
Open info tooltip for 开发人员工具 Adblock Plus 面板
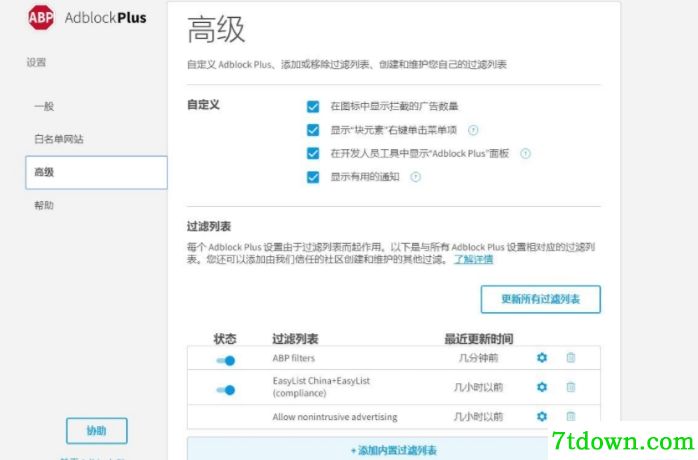coord(525,154)
